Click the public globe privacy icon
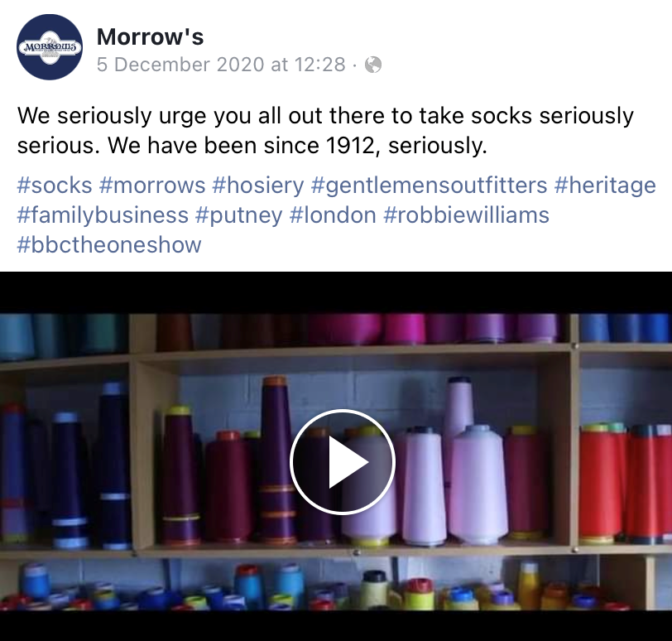This screenshot has width=672, height=641. point(373,65)
